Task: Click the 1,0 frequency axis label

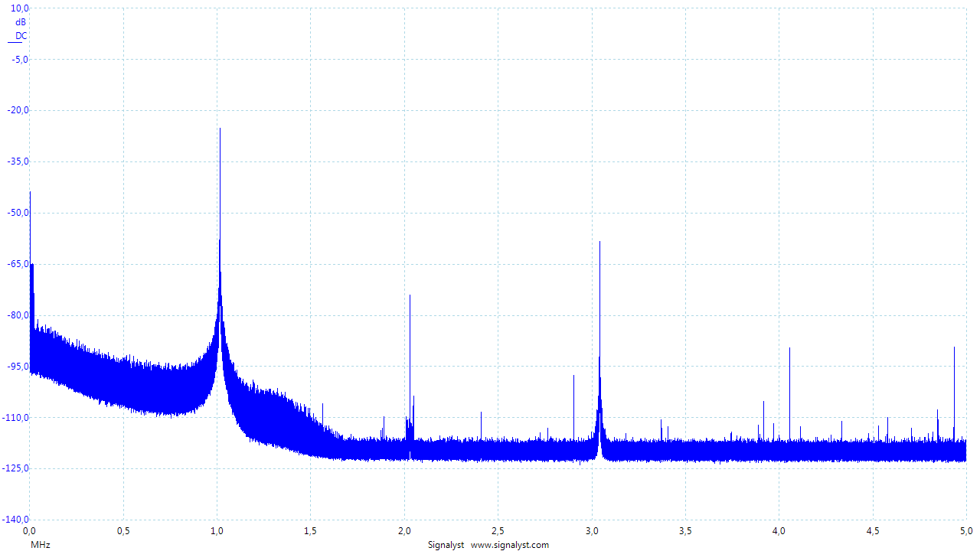Action: (x=217, y=530)
